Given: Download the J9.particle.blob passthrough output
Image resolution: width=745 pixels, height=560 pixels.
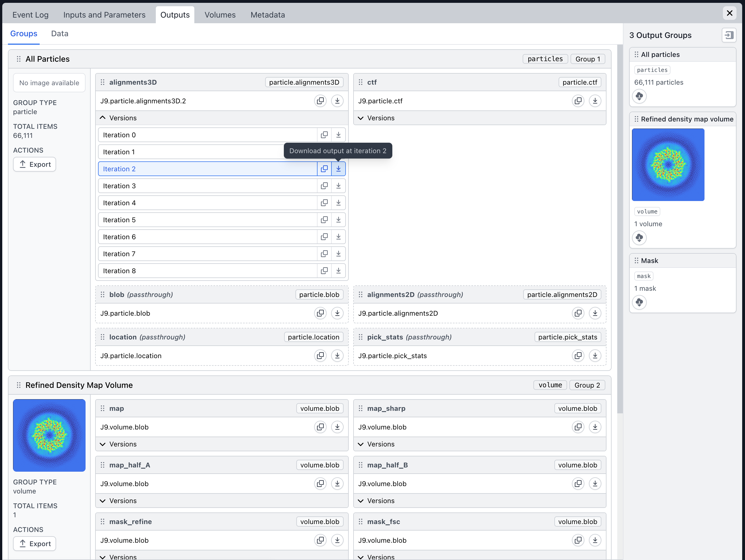Looking at the screenshot, I should pos(337,313).
